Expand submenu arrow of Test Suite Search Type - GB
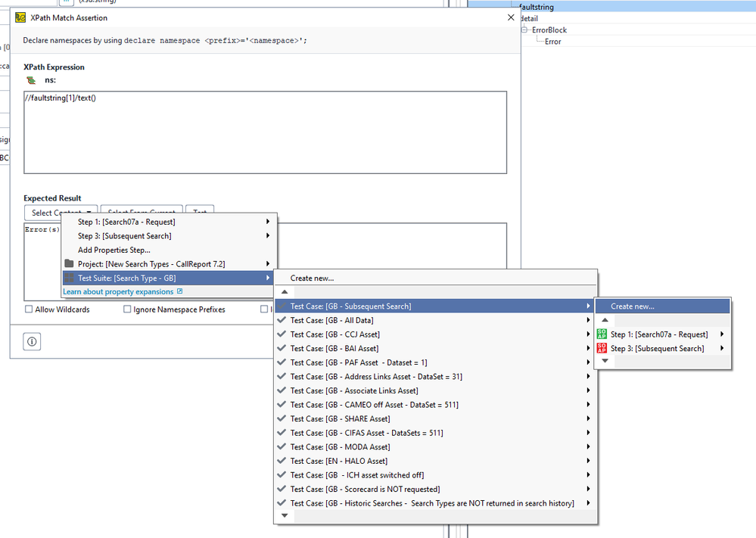 268,278
